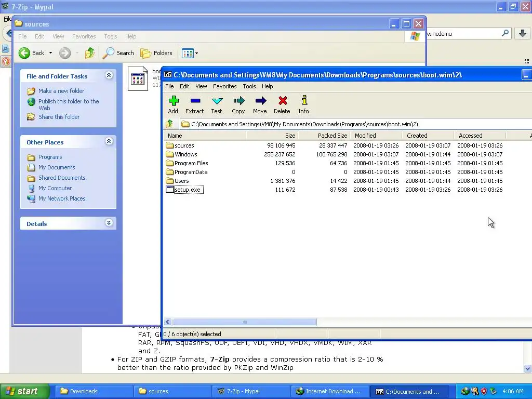Click the Copy toolbar icon in 7-Zip
Screen dimensions: 532x399
click(238, 105)
